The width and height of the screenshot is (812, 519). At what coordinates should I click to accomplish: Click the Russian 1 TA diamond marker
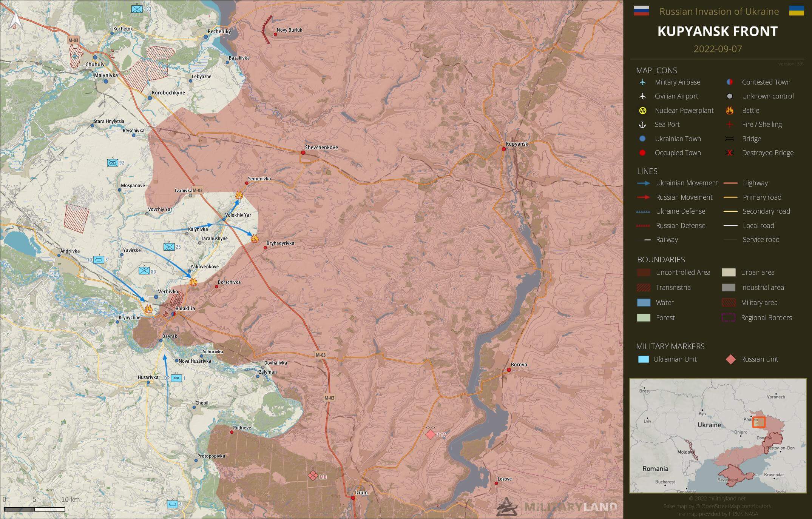(431, 434)
